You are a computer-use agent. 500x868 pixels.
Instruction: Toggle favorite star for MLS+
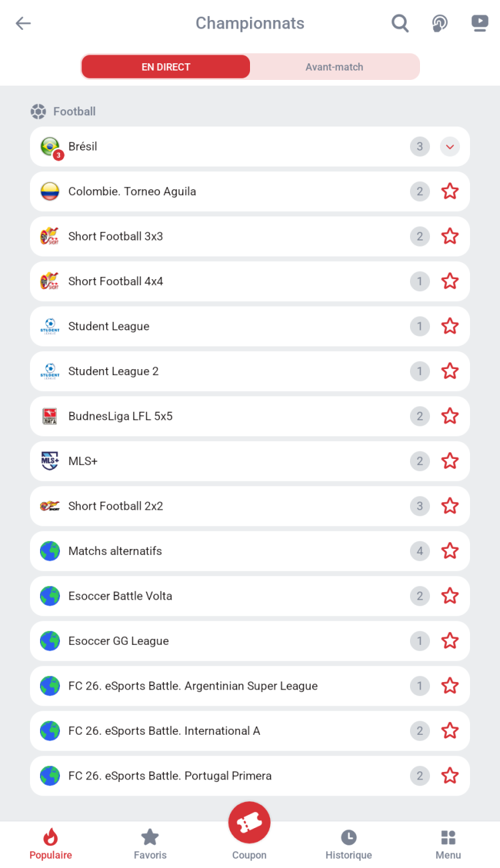450,461
